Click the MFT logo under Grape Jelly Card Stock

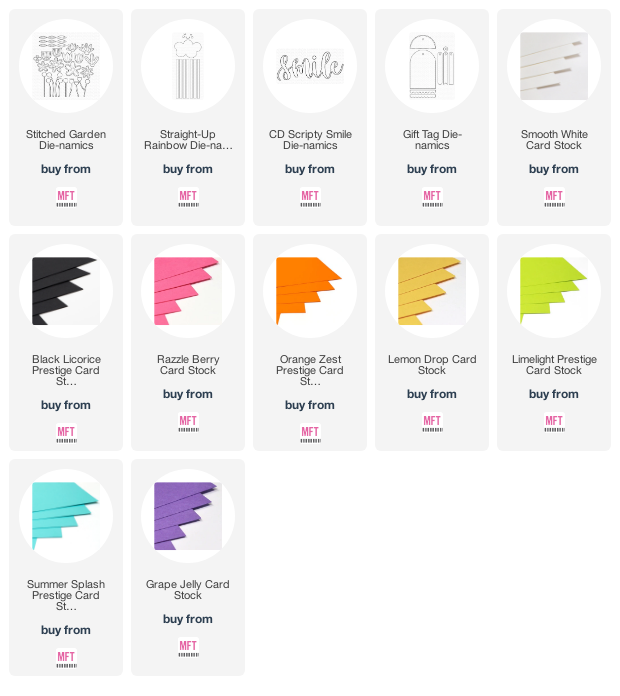pyautogui.click(x=188, y=648)
